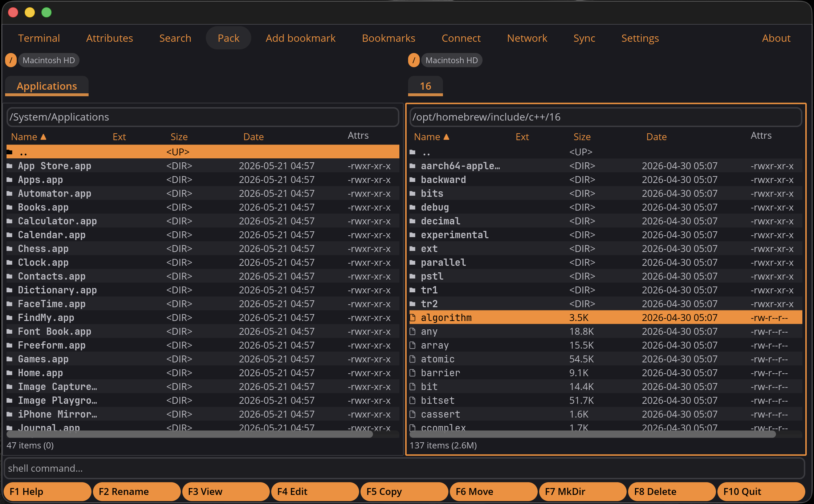This screenshot has height=504, width=814.
Task: Open the Sync menu item
Action: pos(584,38)
